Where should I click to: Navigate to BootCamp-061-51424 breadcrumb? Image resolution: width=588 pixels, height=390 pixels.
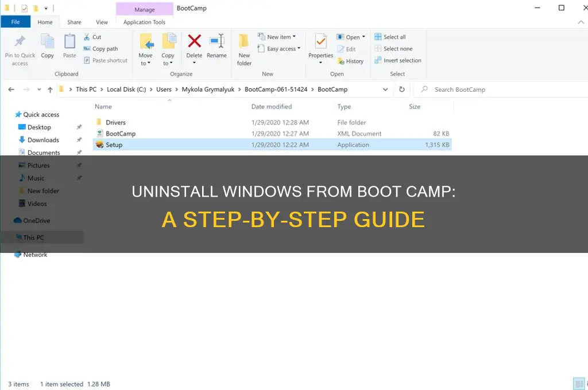point(276,89)
